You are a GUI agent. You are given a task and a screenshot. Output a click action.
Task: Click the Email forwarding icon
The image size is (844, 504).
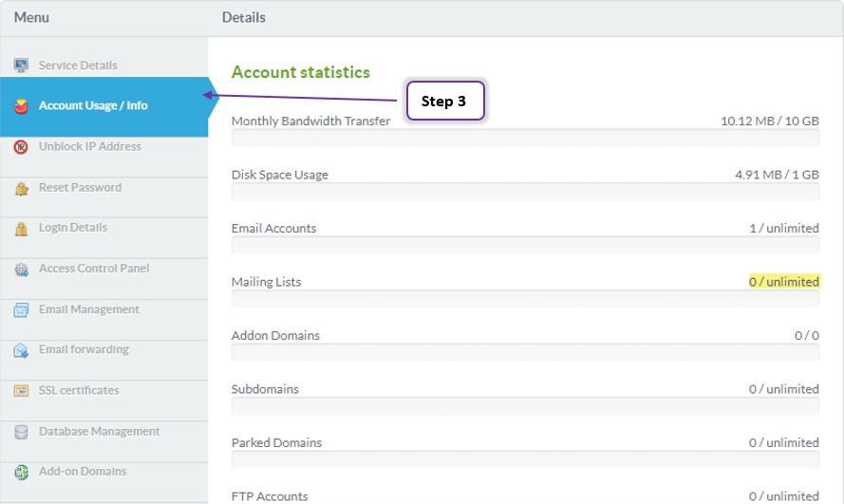pyautogui.click(x=21, y=350)
